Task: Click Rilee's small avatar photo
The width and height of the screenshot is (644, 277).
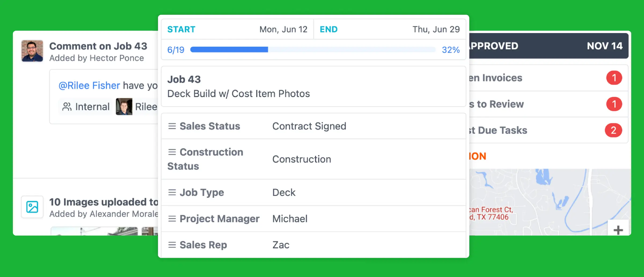Action: click(x=124, y=107)
